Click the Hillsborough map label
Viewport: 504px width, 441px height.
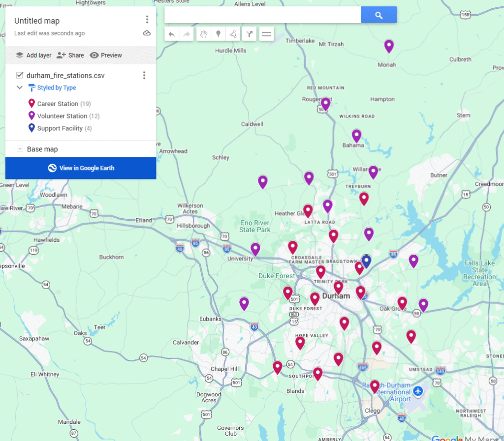[193, 226]
